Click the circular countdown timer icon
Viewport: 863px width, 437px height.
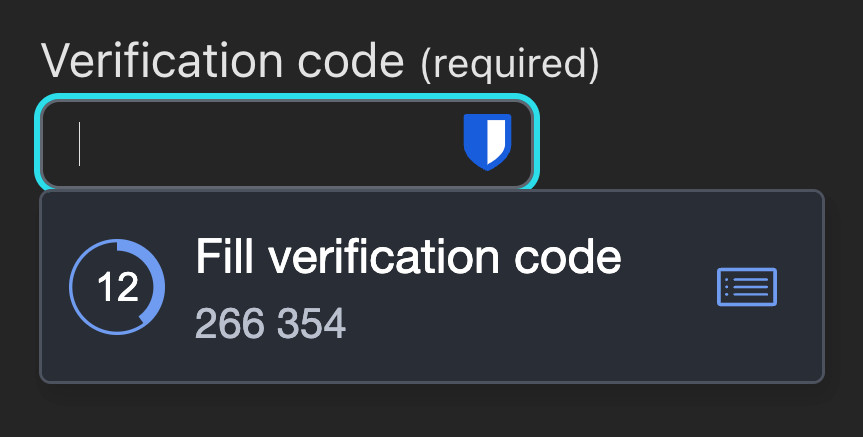coord(117,287)
